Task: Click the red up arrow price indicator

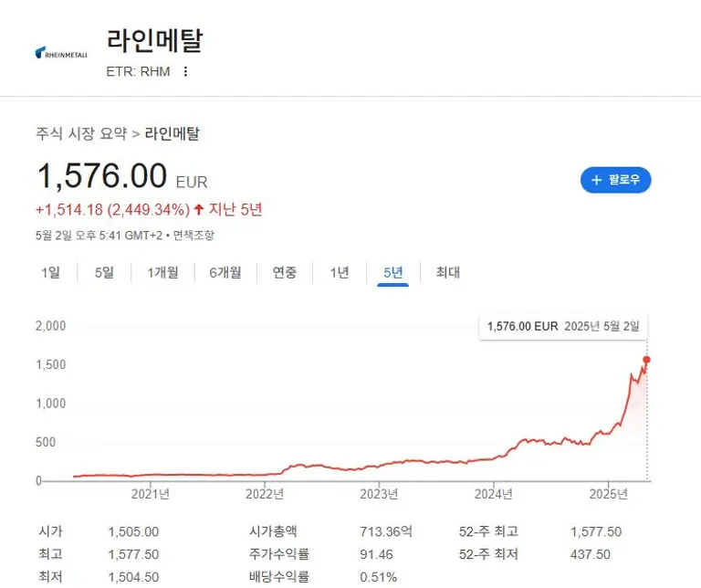Action: click(199, 209)
